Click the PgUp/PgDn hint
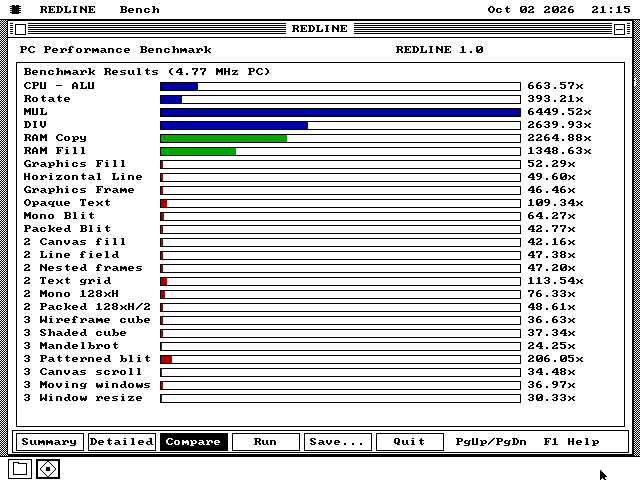Screen dimensions: 640x480 (491, 442)
